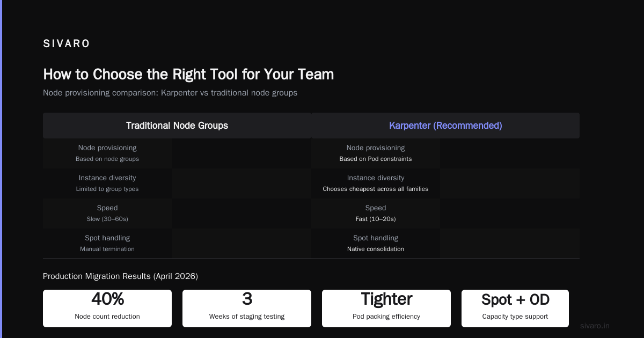Screen dimensions: 644x338
Task: Select the heading 'How to Choose the Right Tool for Your Team'
Action: click(188, 74)
